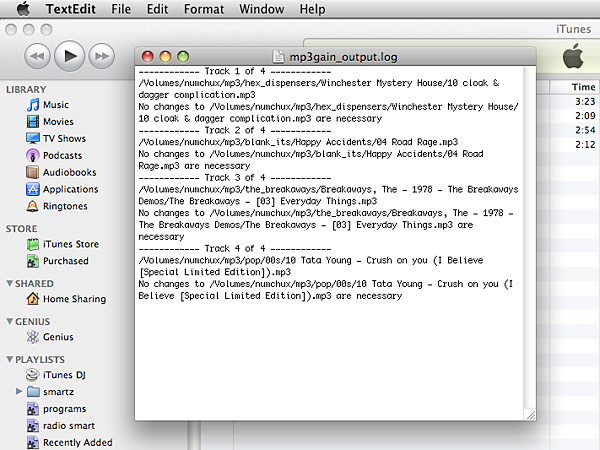The height and width of the screenshot is (450, 600).
Task: Zoom the mp3gain_output.log window
Action: tap(183, 57)
